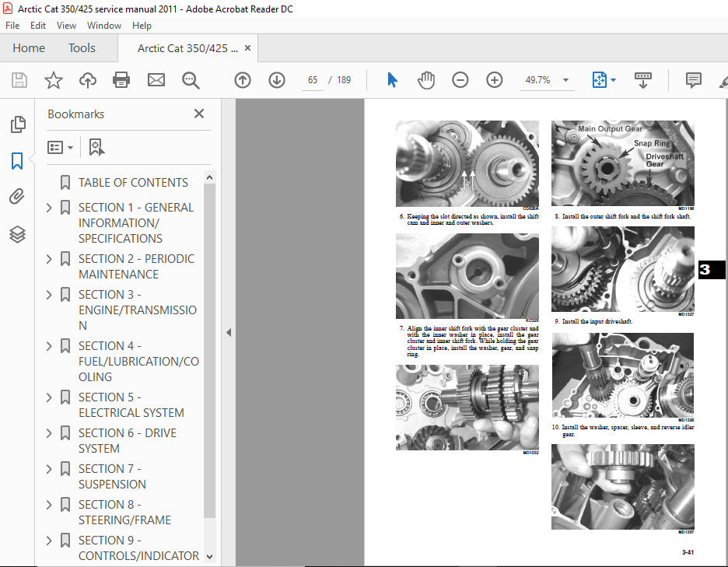
Task: Open the Edit menu
Action: (x=38, y=26)
